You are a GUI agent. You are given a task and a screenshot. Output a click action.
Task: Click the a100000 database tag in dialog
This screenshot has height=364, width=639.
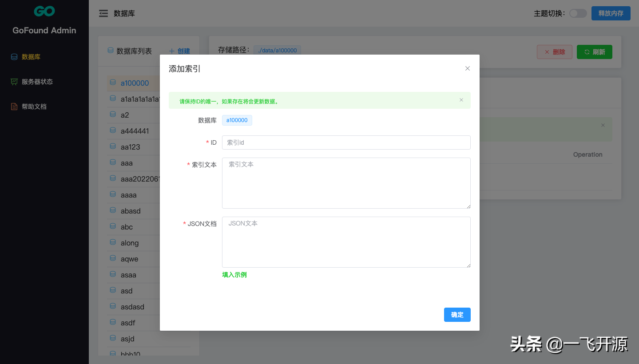click(x=237, y=120)
